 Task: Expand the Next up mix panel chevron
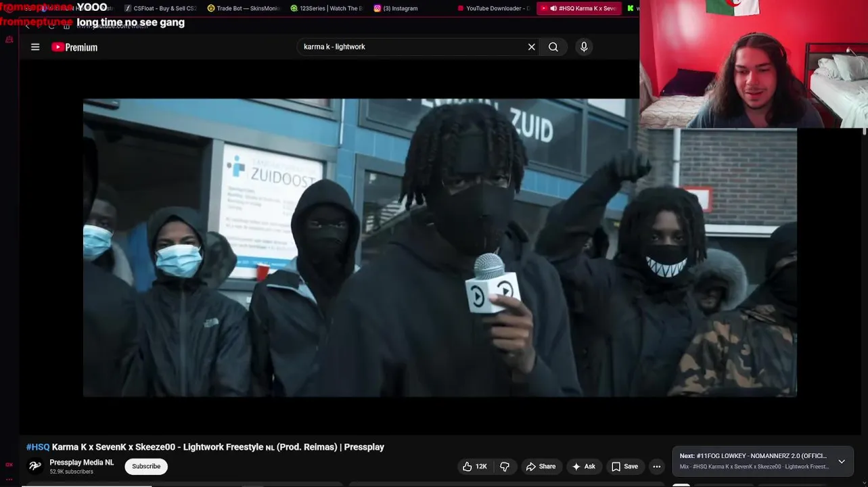(842, 461)
